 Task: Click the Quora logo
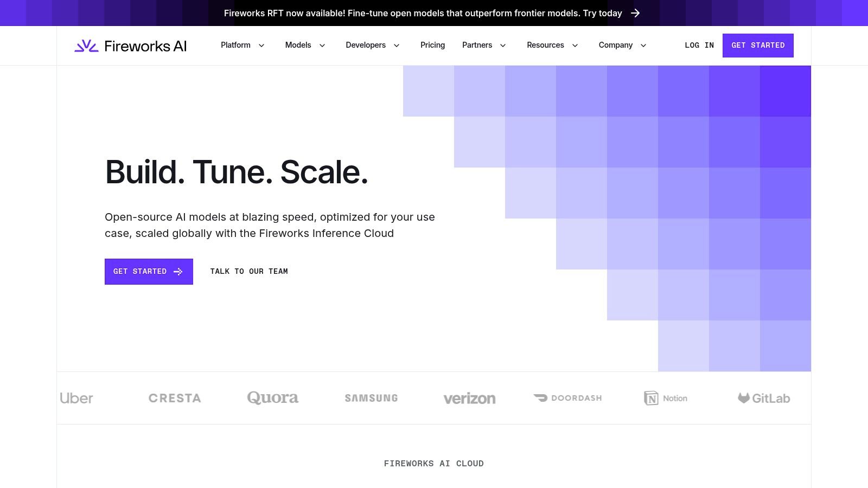[273, 398]
